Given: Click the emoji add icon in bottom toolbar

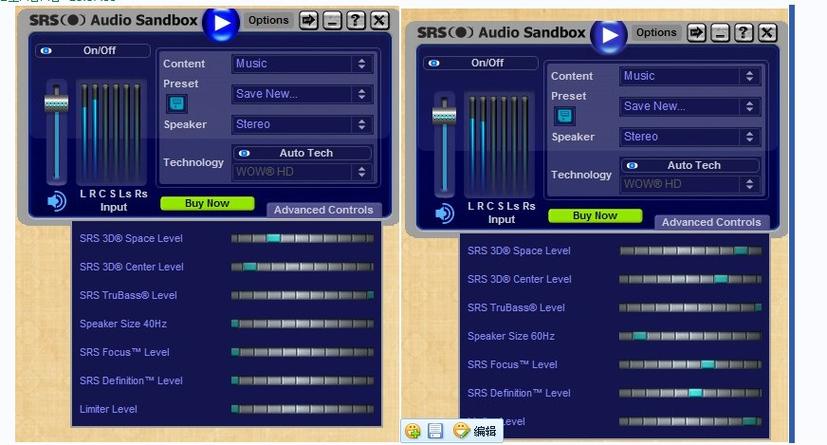Looking at the screenshot, I should point(412,431).
